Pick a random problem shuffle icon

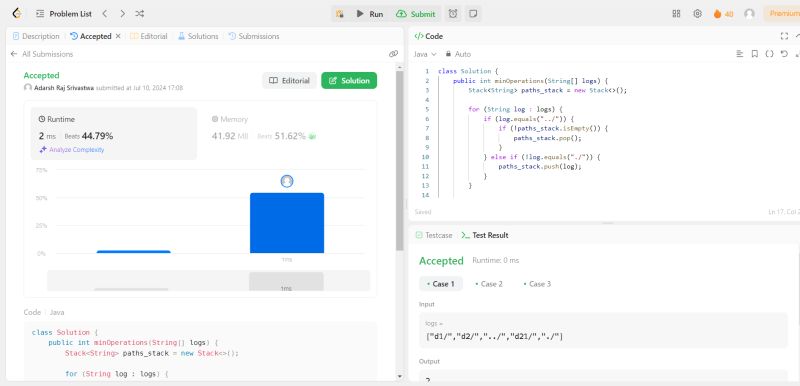pos(139,14)
